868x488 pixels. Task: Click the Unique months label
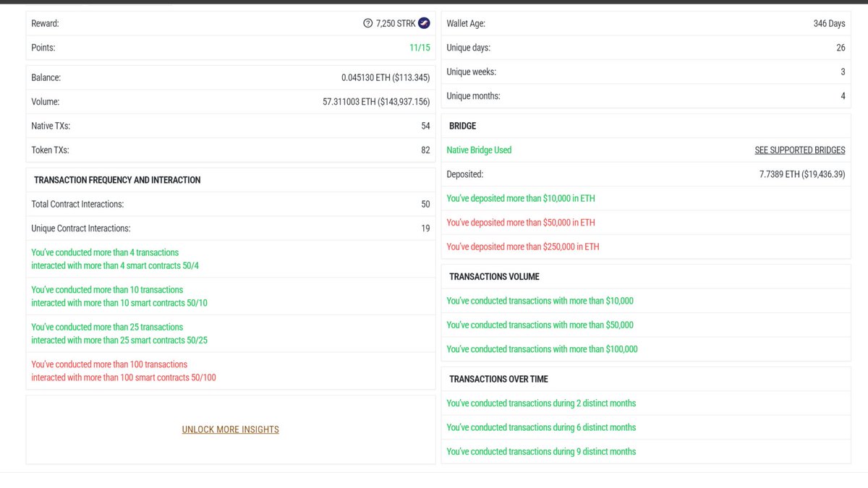(473, 96)
